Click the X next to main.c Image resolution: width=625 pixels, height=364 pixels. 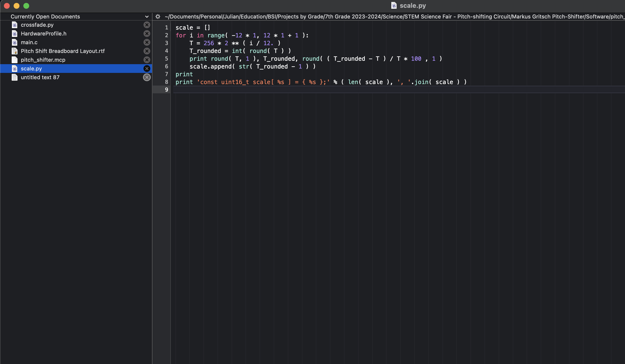tap(147, 42)
